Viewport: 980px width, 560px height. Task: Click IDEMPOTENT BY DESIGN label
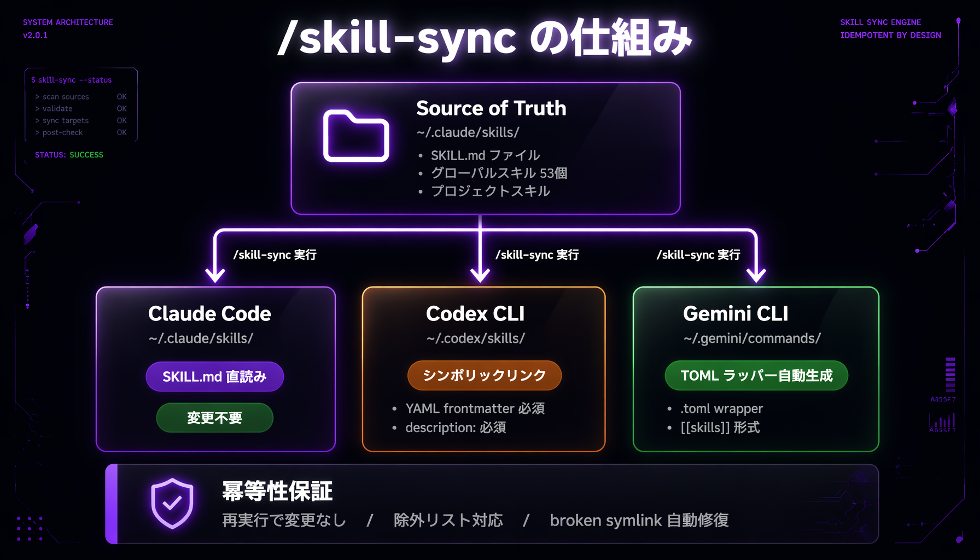(x=890, y=36)
